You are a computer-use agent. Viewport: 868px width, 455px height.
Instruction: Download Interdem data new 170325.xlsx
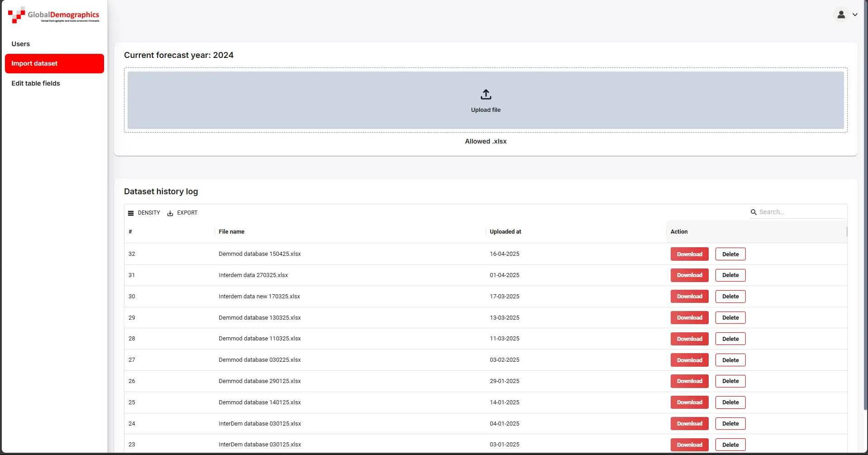[689, 297]
